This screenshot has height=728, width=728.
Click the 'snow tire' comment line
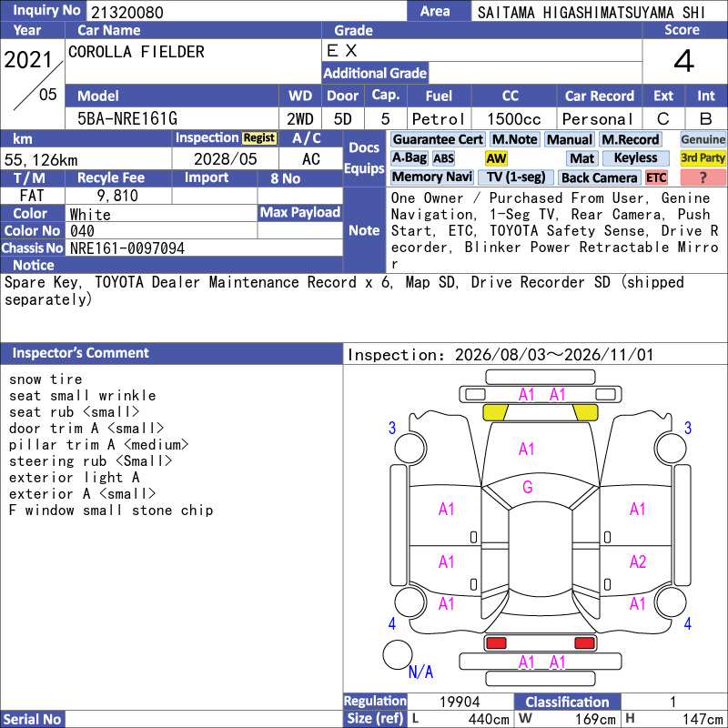tap(45, 379)
